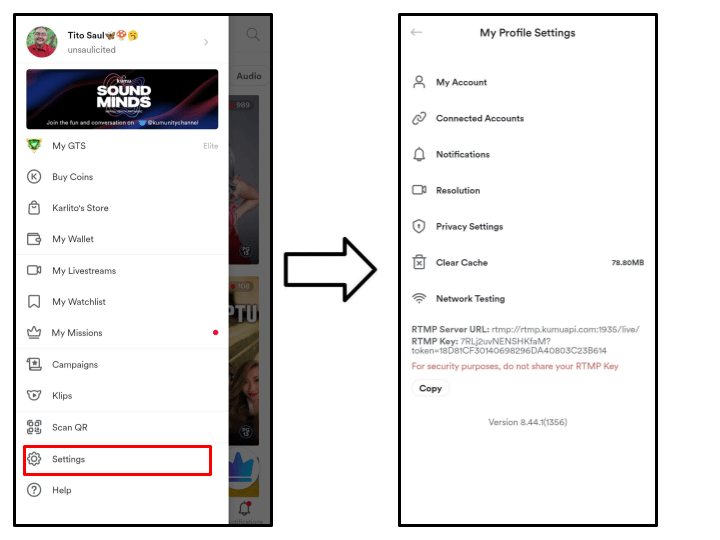Tap the Sound Minds banner
720x540 pixels.
(x=122, y=99)
